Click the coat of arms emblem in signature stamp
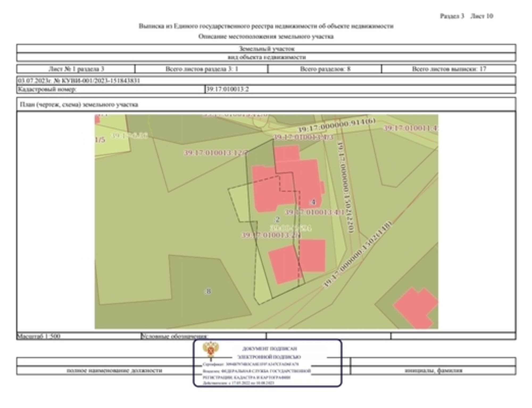Screen dimensions: 532x408 (211, 350)
